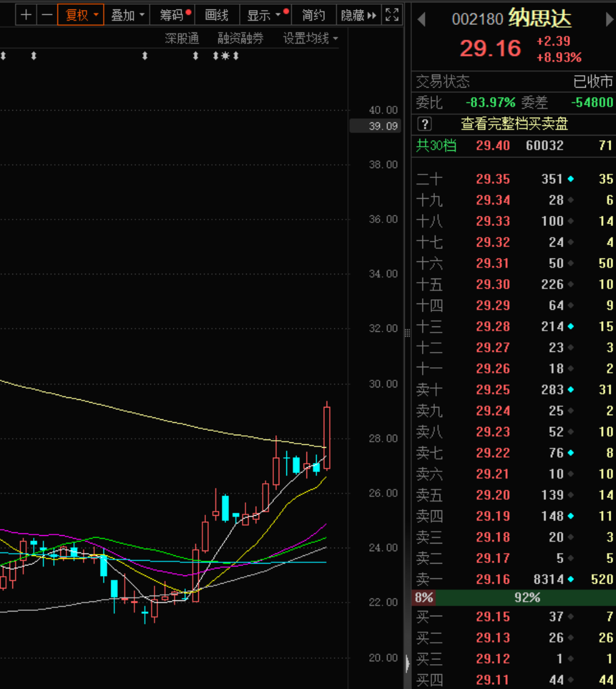The height and width of the screenshot is (689, 616).
Task: Click the small expander arrow near 20.00
Action: [408, 663]
